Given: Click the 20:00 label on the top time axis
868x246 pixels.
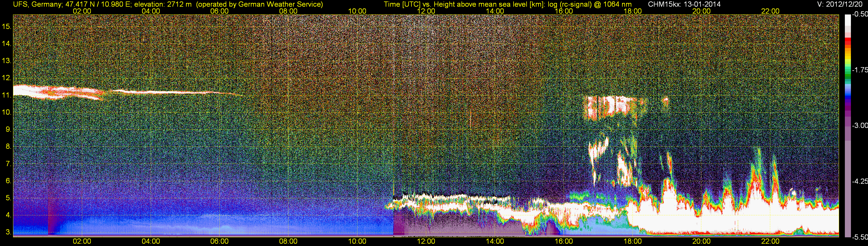Looking at the screenshot, I should coord(702,11).
